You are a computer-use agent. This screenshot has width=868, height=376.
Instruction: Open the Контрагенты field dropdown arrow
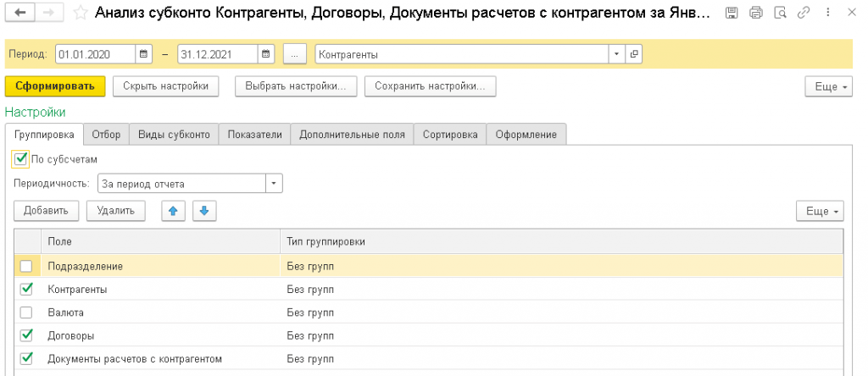(x=616, y=54)
